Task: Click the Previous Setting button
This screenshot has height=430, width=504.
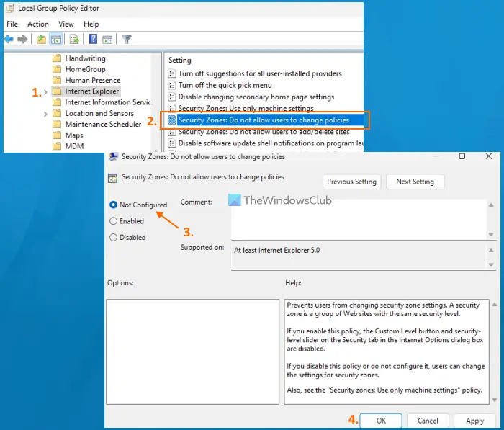Action: click(351, 182)
